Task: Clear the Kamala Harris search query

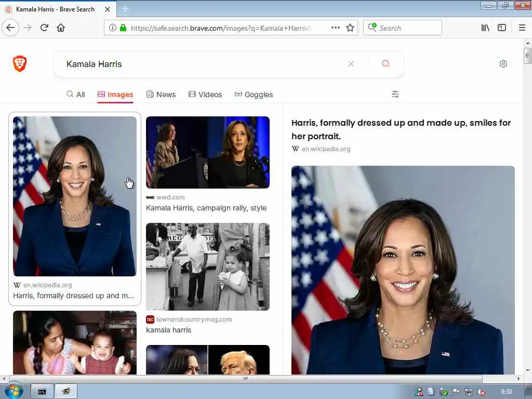Action: click(x=351, y=64)
